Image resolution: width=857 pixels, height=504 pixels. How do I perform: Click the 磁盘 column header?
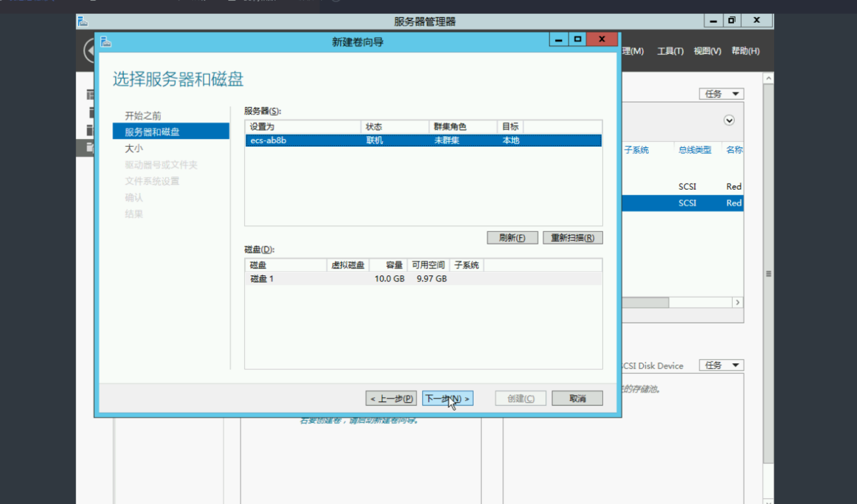click(286, 265)
